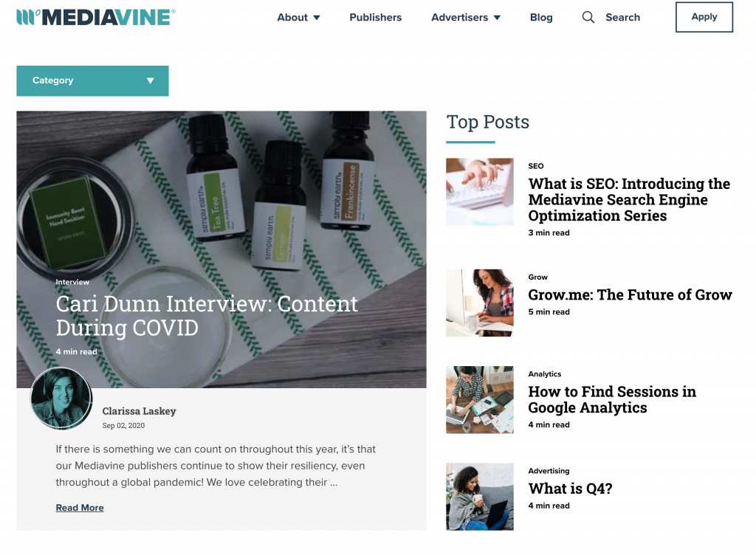This screenshot has width=756, height=555.
Task: Open Grow.me: The Future of Grow title
Action: click(630, 294)
